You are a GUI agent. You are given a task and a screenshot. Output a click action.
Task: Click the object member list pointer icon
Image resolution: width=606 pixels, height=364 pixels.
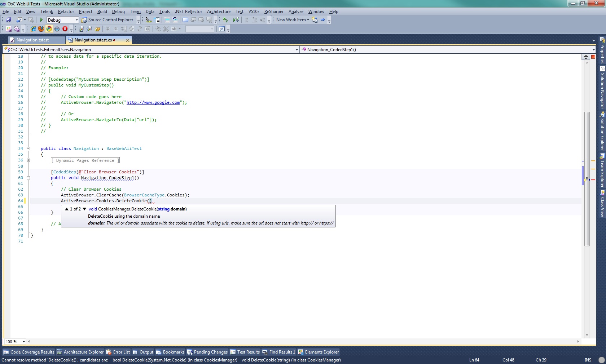[148, 20]
